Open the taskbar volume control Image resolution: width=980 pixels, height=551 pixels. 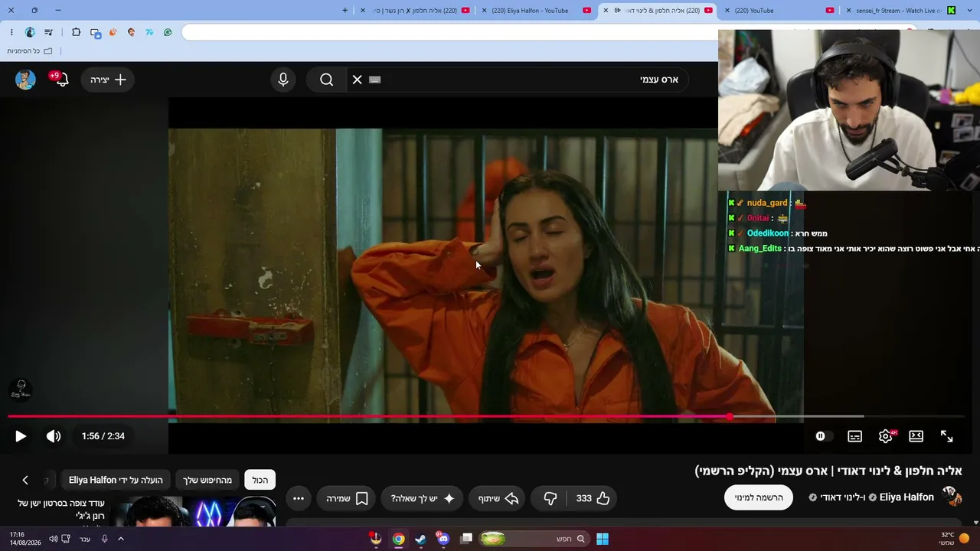pyautogui.click(x=53, y=539)
